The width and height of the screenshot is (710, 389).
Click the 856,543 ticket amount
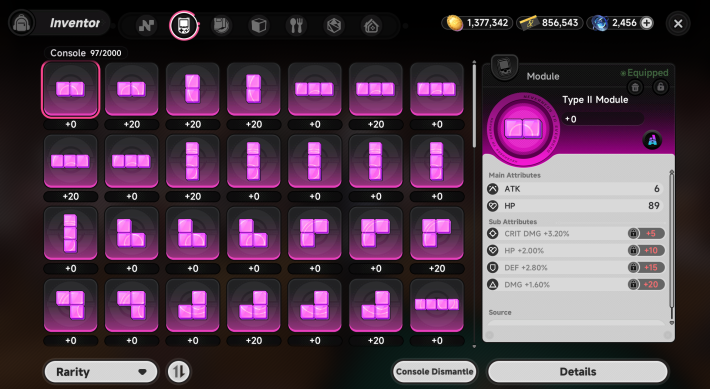click(560, 23)
